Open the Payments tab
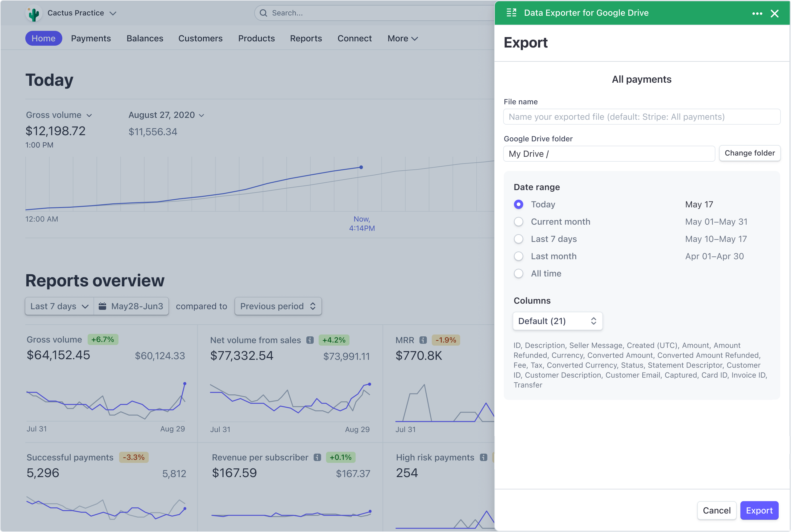The height and width of the screenshot is (532, 791). (x=91, y=38)
